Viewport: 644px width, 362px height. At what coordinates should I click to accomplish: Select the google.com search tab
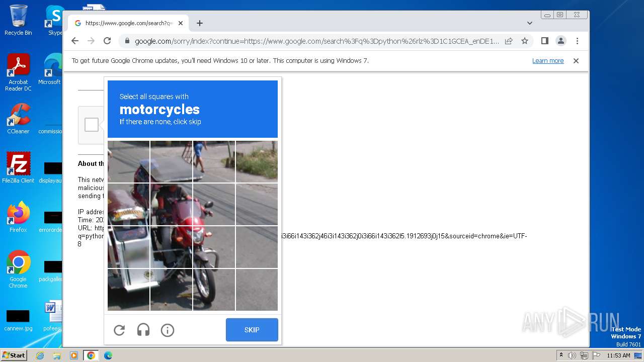point(128,23)
